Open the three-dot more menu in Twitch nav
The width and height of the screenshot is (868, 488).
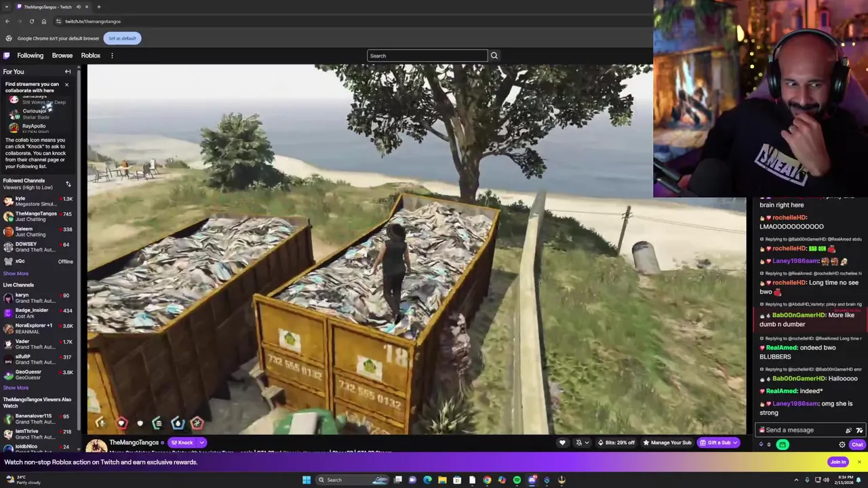[112, 56]
